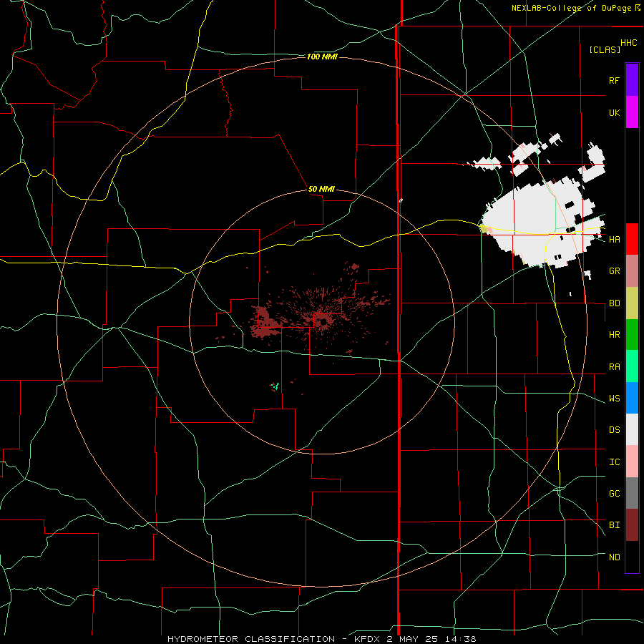
Task: Click the GC gray legend swatch
Action: coord(632,493)
